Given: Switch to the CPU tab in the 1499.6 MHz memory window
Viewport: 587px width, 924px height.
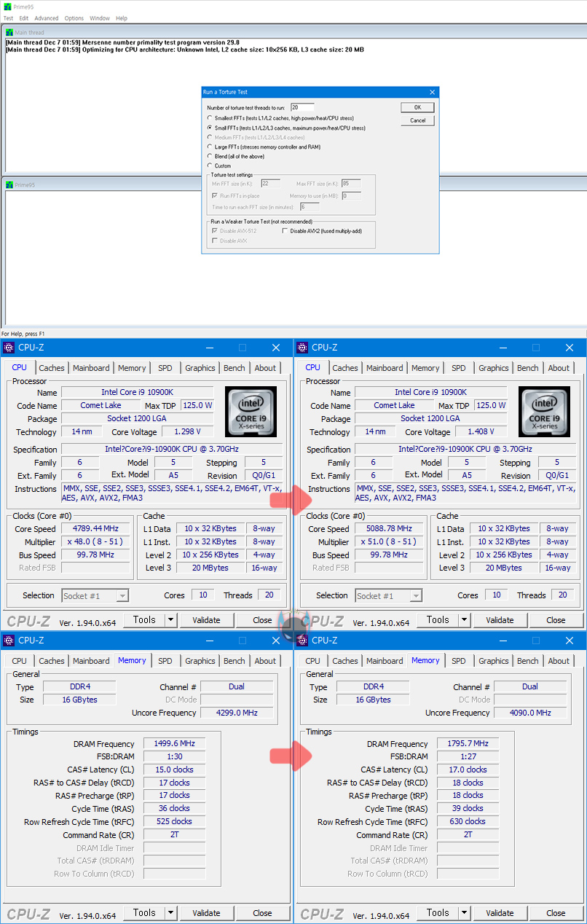Looking at the screenshot, I should [20, 661].
